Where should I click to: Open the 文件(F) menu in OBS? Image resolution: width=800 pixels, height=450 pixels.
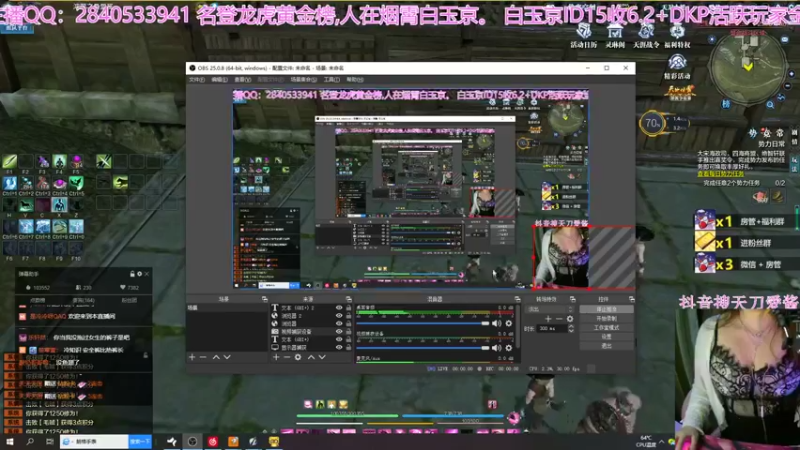click(x=197, y=80)
